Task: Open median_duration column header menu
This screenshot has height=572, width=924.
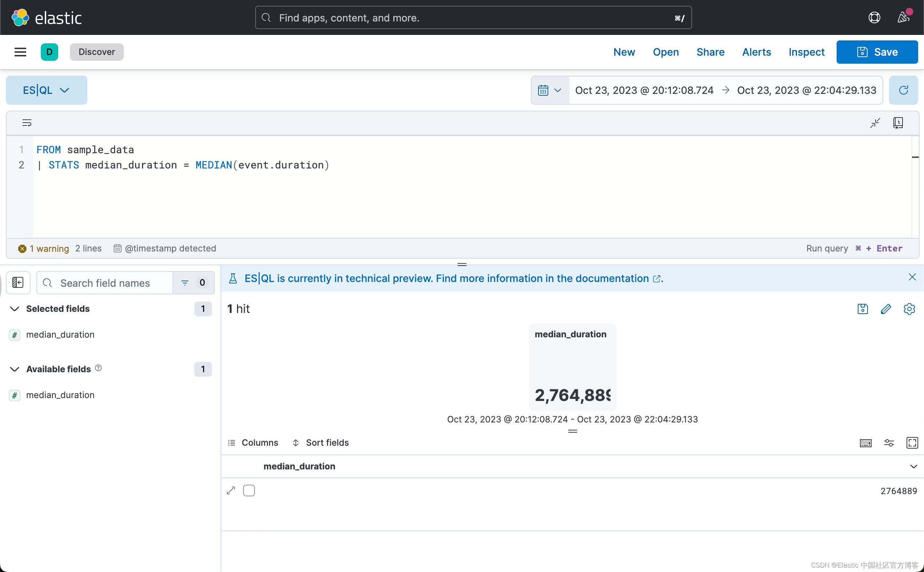Action: pos(913,466)
